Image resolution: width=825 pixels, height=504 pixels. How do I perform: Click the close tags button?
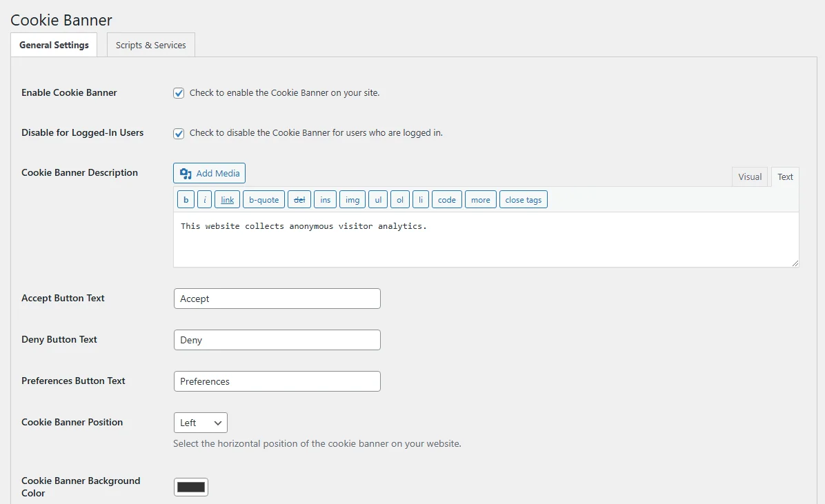coord(523,200)
